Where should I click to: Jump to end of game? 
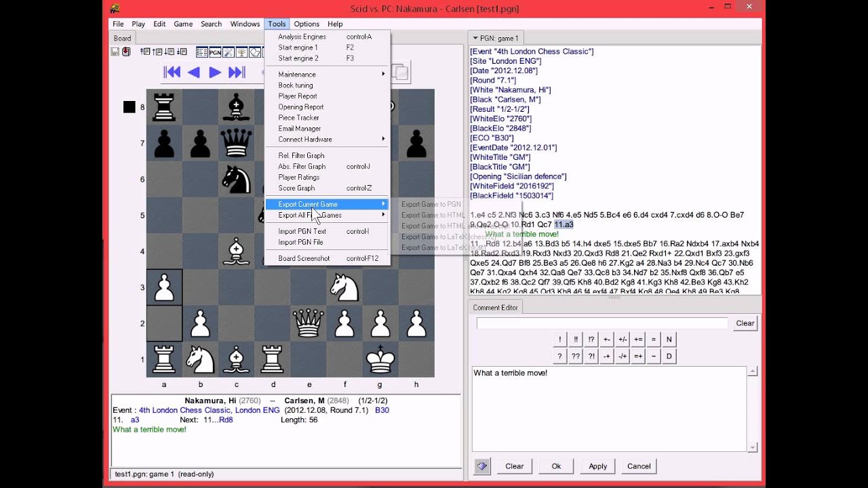[237, 73]
